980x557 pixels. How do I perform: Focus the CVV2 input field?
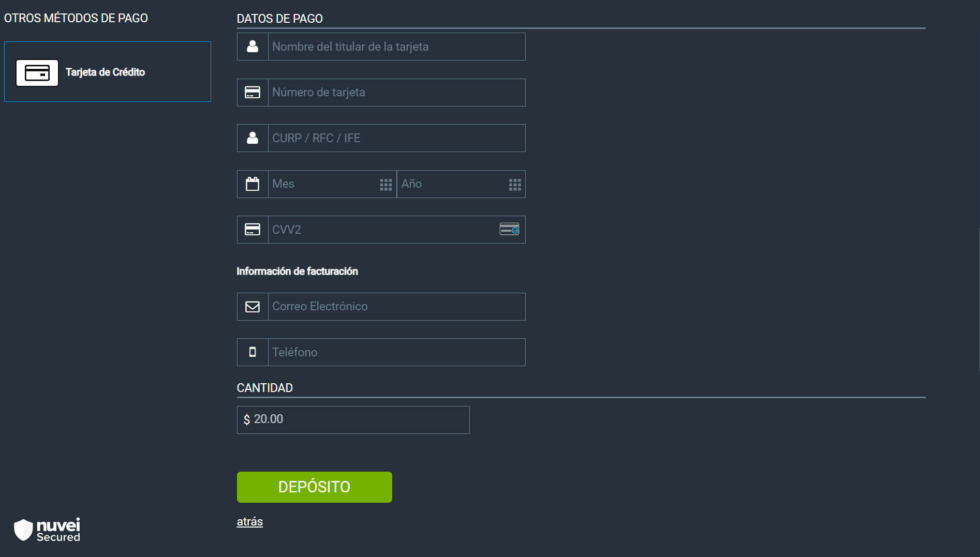(396, 230)
